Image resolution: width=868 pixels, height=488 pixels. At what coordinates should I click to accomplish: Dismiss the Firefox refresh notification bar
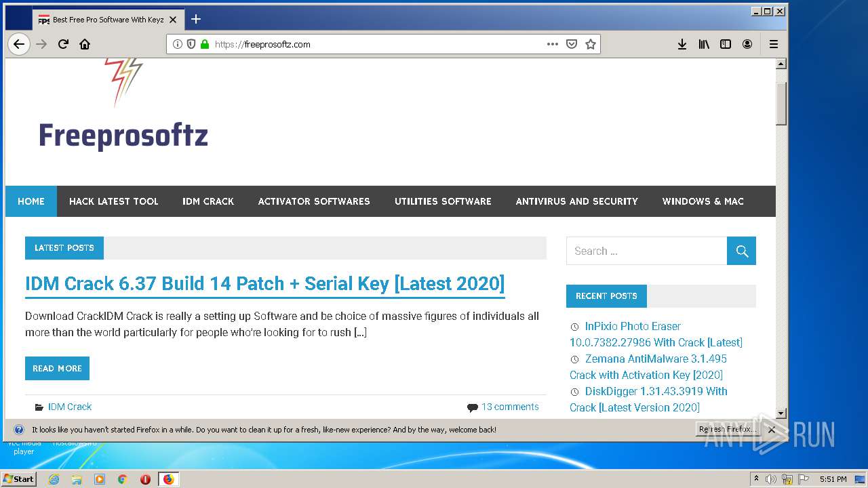[772, 430]
